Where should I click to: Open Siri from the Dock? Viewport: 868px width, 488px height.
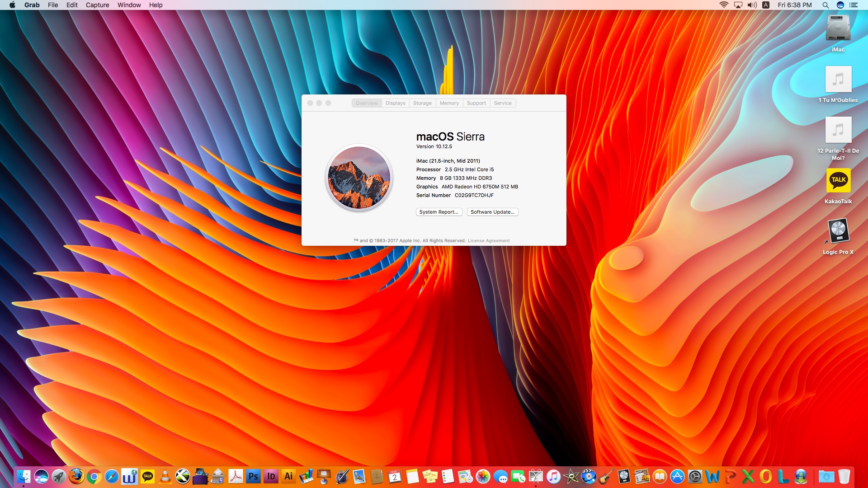pos(41,476)
